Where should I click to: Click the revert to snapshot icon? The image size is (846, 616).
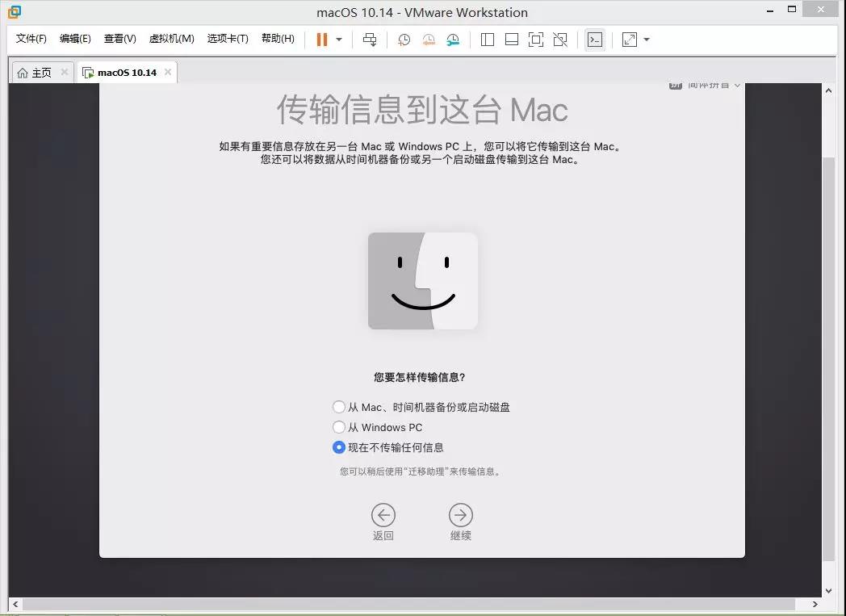coord(429,40)
